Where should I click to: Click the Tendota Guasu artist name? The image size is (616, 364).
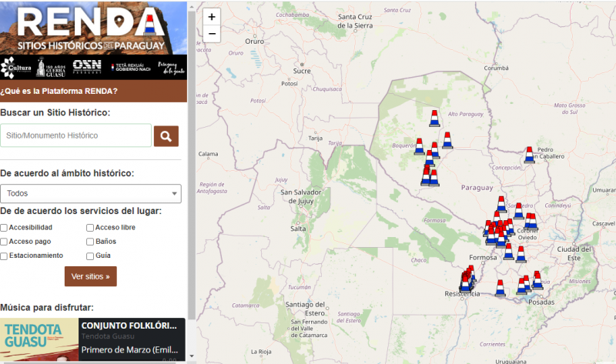pyautogui.click(x=108, y=336)
